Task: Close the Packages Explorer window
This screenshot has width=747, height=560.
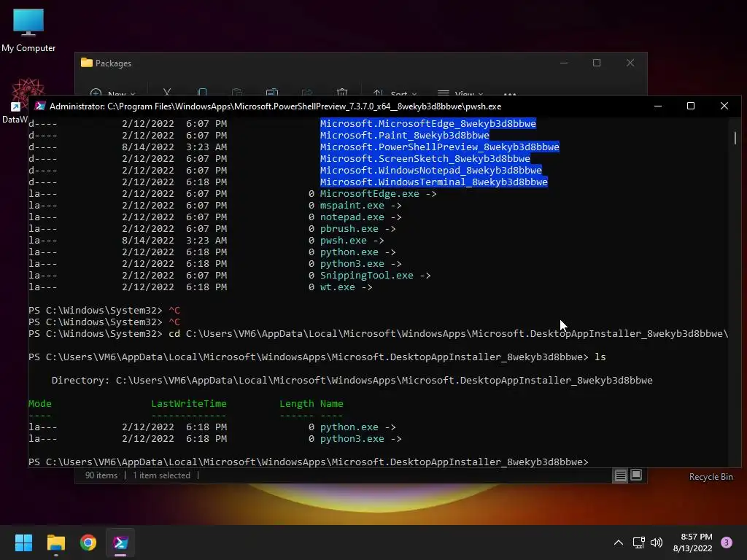Action: [x=630, y=63]
